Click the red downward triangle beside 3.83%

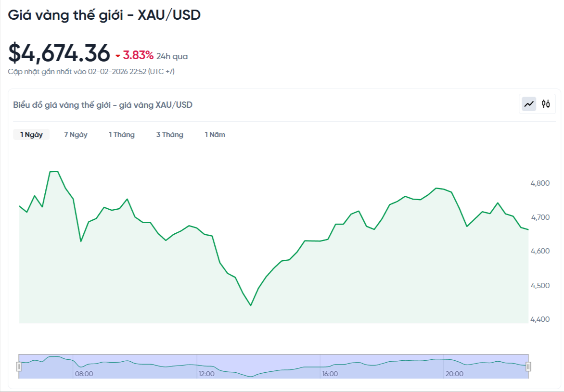tap(117, 56)
